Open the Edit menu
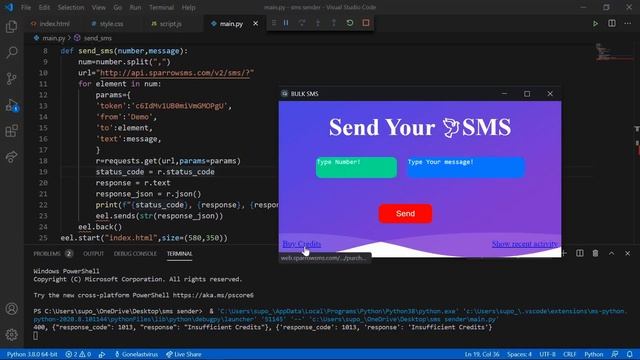 (x=44, y=7)
